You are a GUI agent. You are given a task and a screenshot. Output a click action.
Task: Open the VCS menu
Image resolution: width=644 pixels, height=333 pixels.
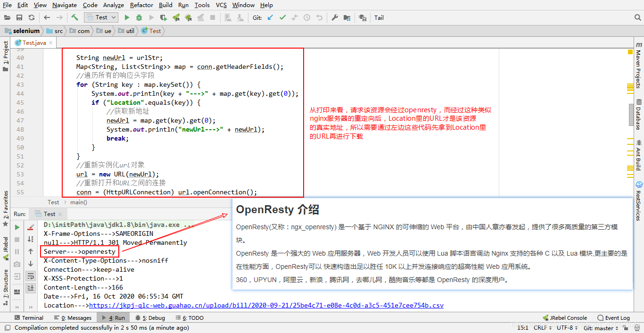point(222,5)
